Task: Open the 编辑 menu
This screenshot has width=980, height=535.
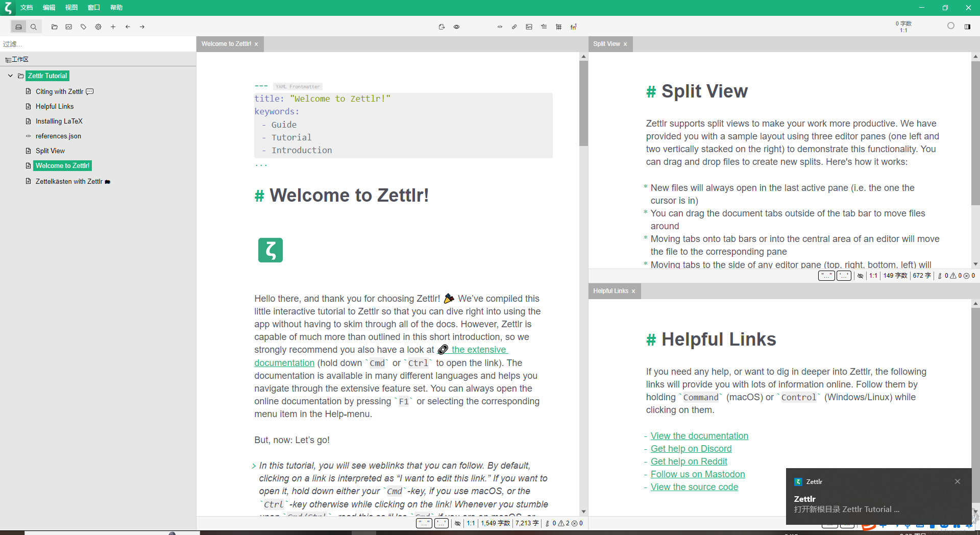Action: 49,8
